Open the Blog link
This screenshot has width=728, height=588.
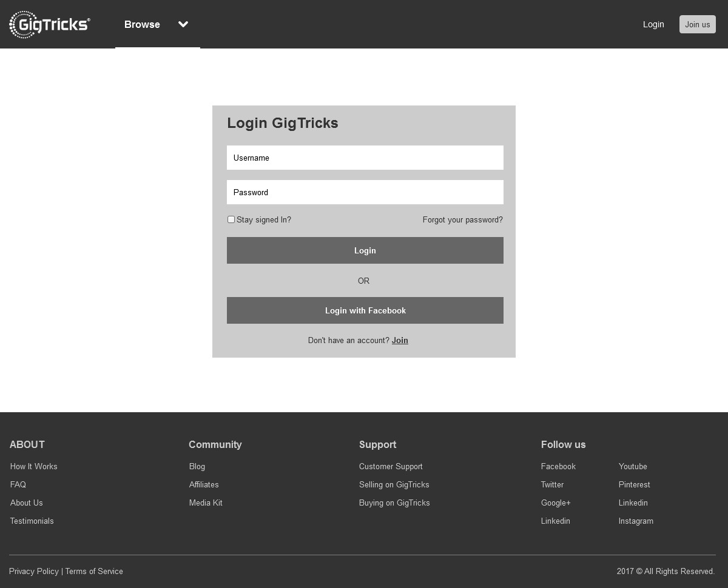(197, 466)
